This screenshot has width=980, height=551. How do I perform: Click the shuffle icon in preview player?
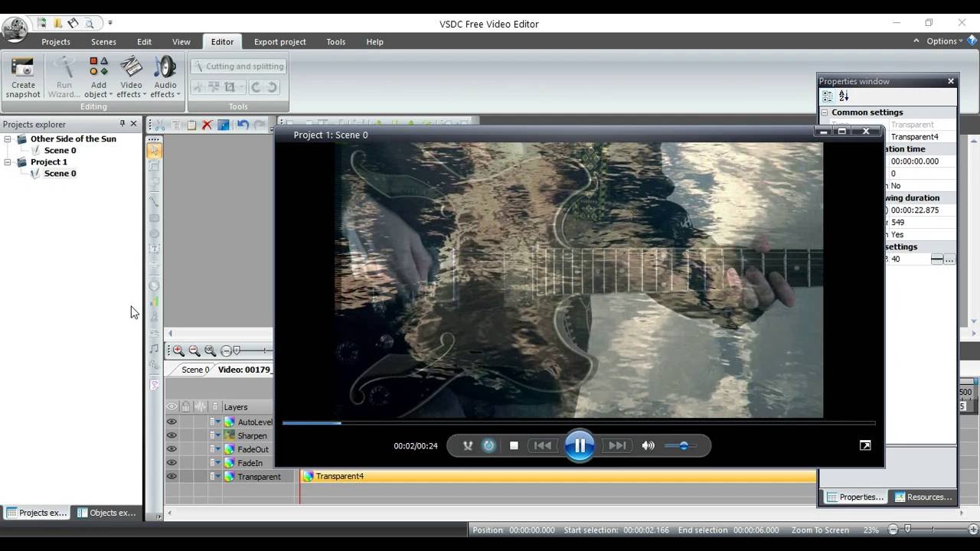tap(468, 445)
